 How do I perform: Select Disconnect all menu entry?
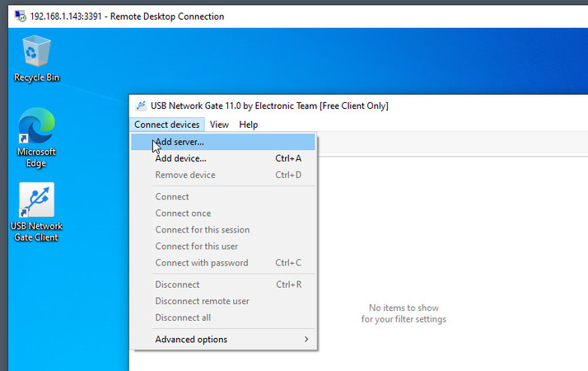(223, 317)
